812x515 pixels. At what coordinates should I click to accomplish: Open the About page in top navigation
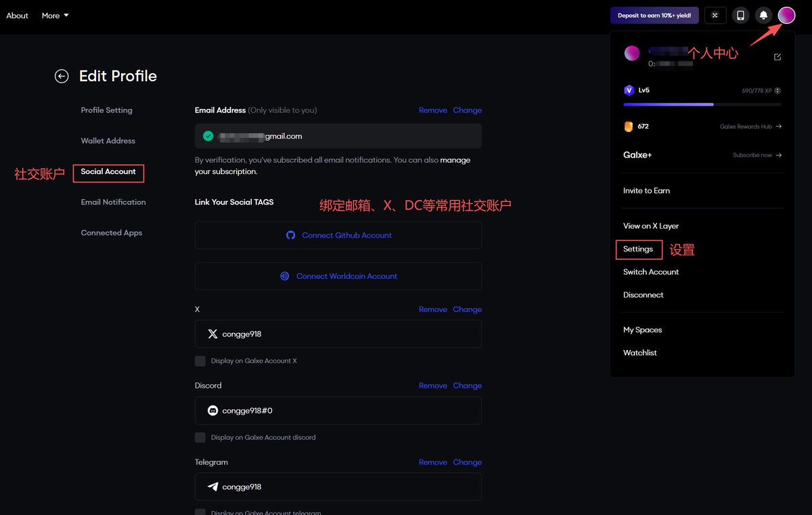coord(18,16)
